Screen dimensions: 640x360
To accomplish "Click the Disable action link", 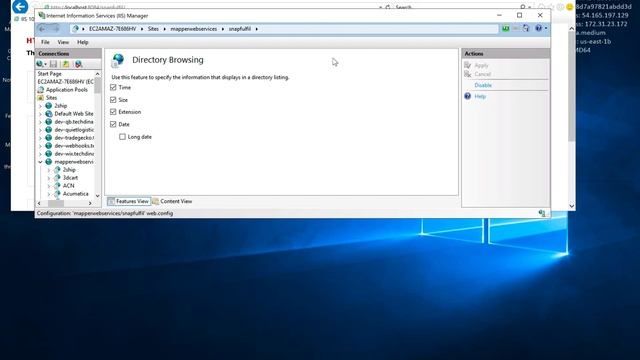I will tap(483, 85).
